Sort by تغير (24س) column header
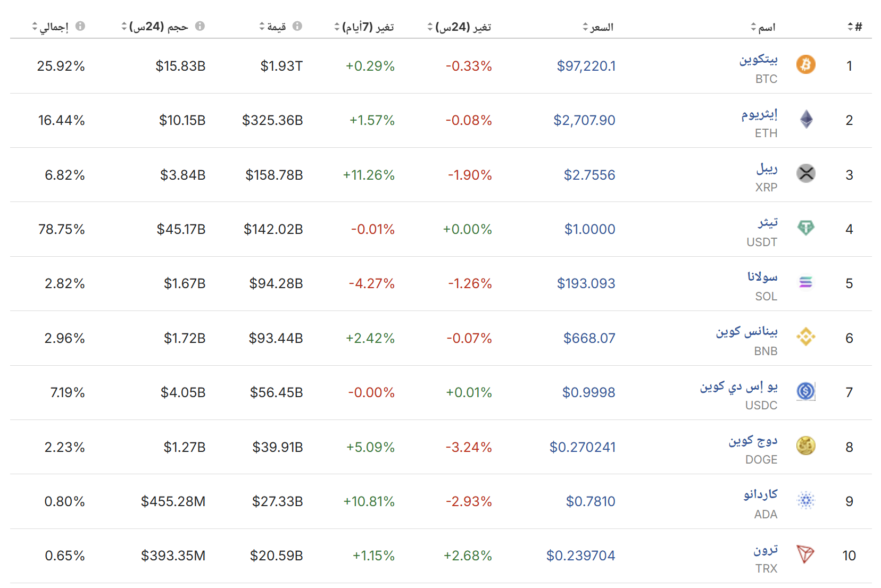Screen dimensions: 881x588 pos(459,27)
